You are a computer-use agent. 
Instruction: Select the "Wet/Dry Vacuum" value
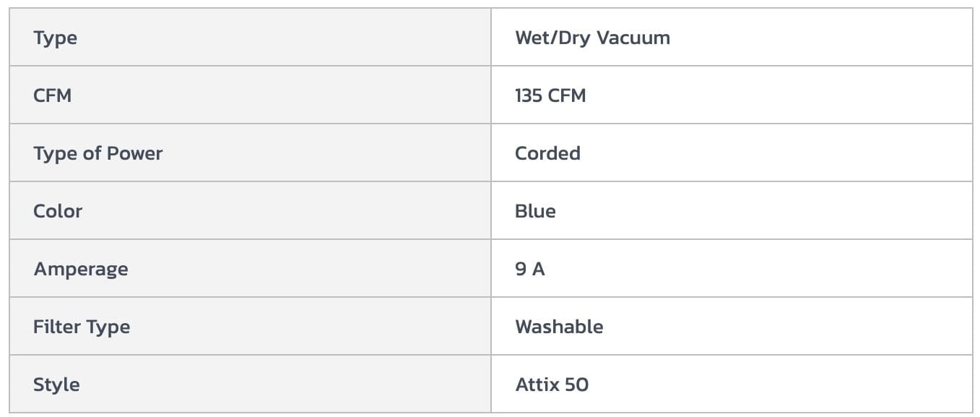(x=592, y=38)
